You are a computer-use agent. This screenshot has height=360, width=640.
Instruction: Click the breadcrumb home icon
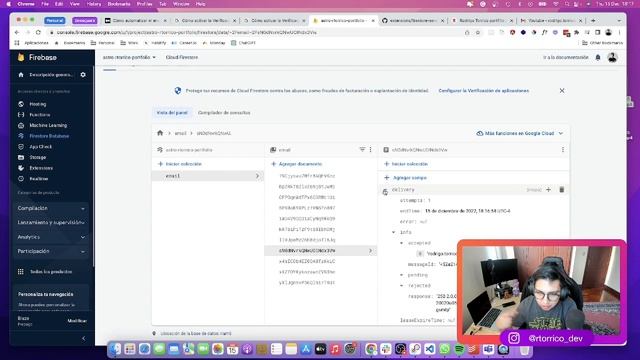pos(160,133)
